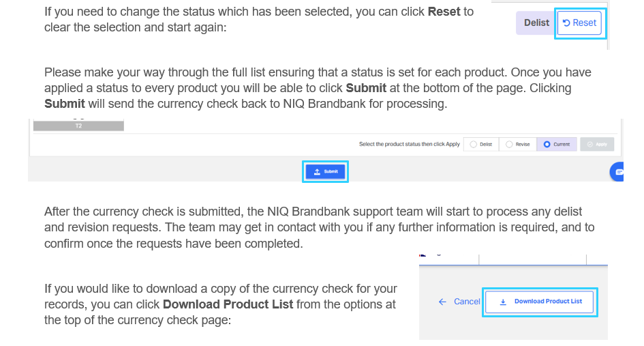Click the Cancel link
This screenshot has height=346, width=644.
pos(467,302)
